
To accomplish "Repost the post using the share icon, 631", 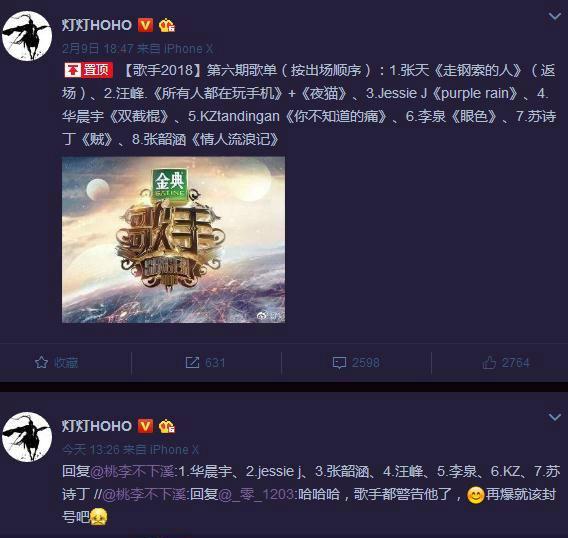I will [205, 362].
